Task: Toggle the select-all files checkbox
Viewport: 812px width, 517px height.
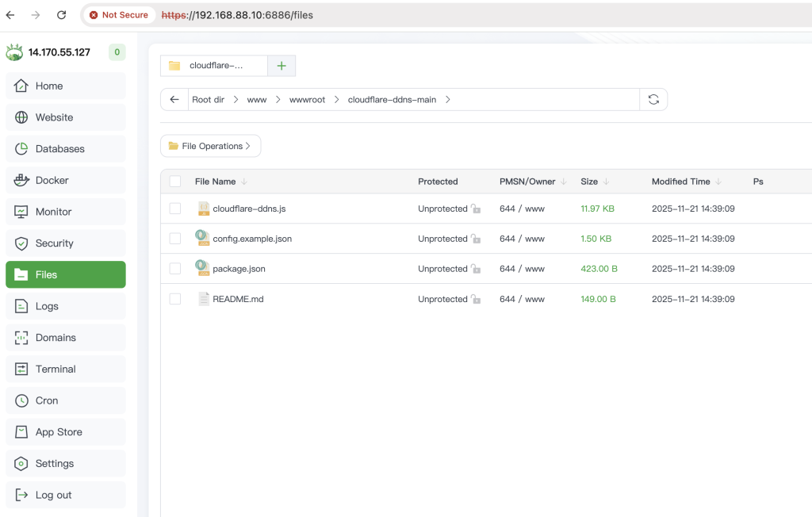Action: click(x=175, y=182)
